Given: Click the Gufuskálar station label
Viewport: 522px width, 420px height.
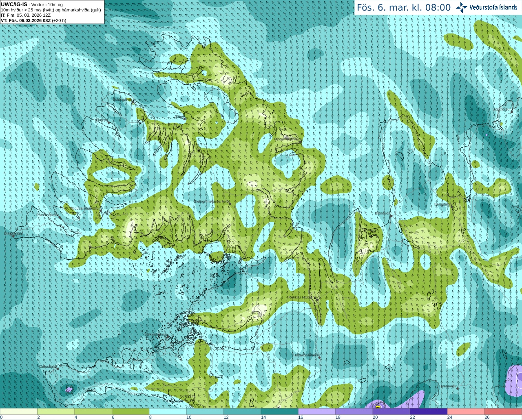Looking at the screenshot, I should 47,366.
